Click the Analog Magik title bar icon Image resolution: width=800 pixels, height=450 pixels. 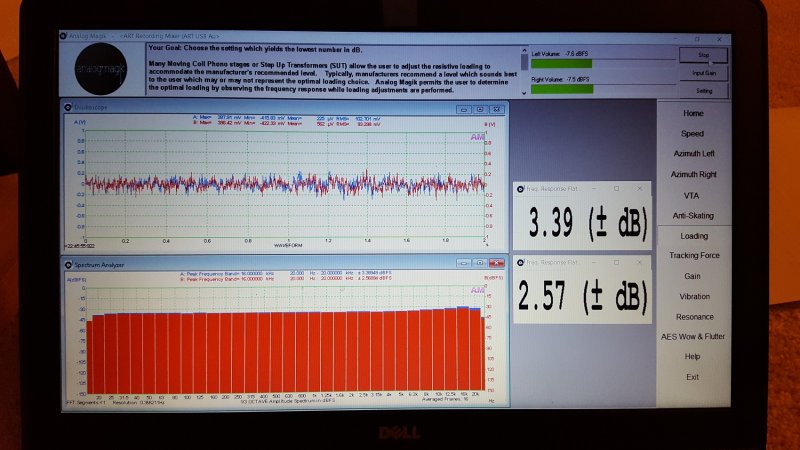pos(63,36)
